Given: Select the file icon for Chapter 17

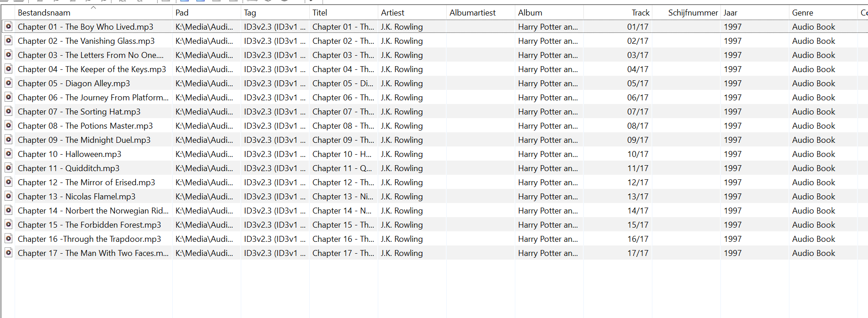Looking at the screenshot, I should tap(8, 253).
